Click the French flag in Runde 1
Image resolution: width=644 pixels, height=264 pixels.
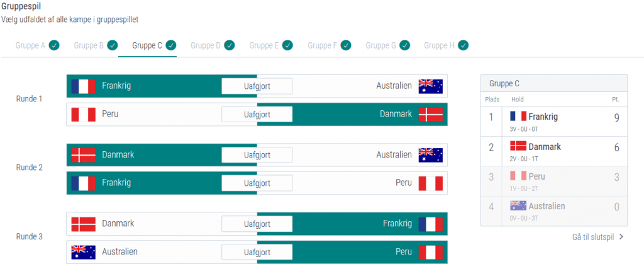83,86
